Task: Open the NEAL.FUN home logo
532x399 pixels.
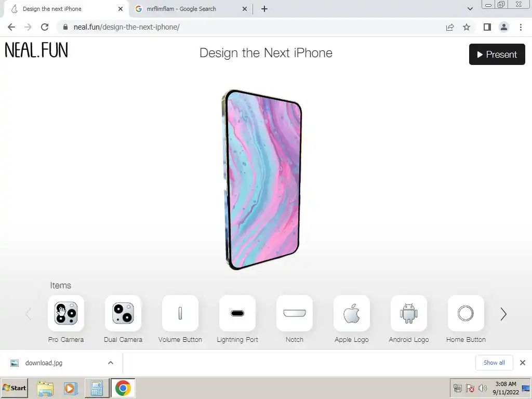Action: pyautogui.click(x=36, y=50)
